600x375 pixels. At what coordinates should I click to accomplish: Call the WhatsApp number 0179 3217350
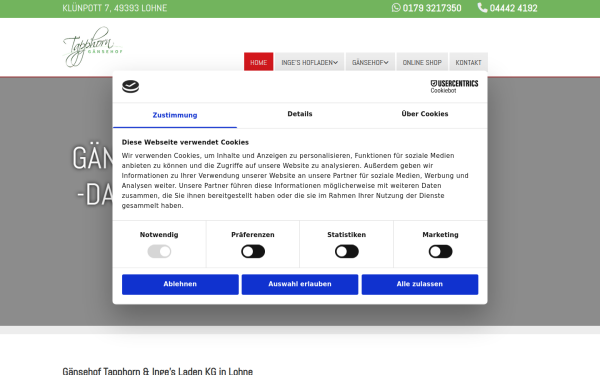[x=432, y=8]
